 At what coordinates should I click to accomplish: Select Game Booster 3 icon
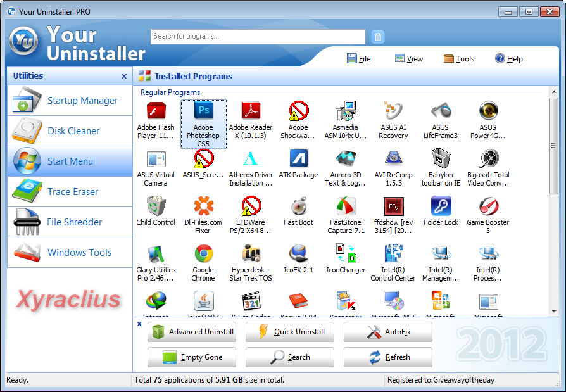click(489, 206)
